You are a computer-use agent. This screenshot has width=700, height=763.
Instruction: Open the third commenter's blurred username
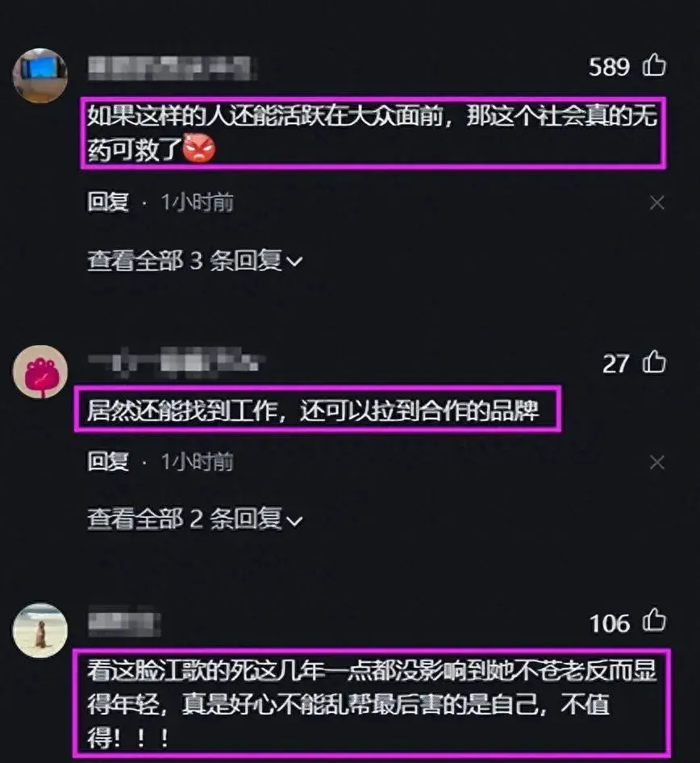[x=124, y=621]
